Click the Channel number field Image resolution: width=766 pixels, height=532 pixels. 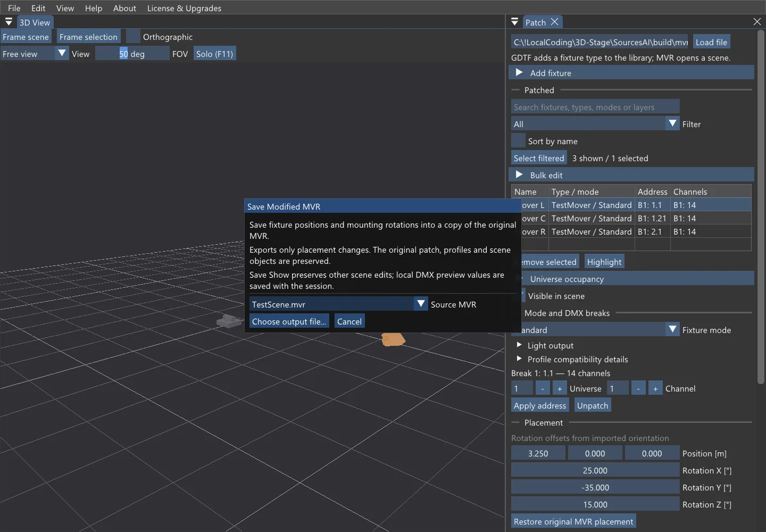coord(618,388)
